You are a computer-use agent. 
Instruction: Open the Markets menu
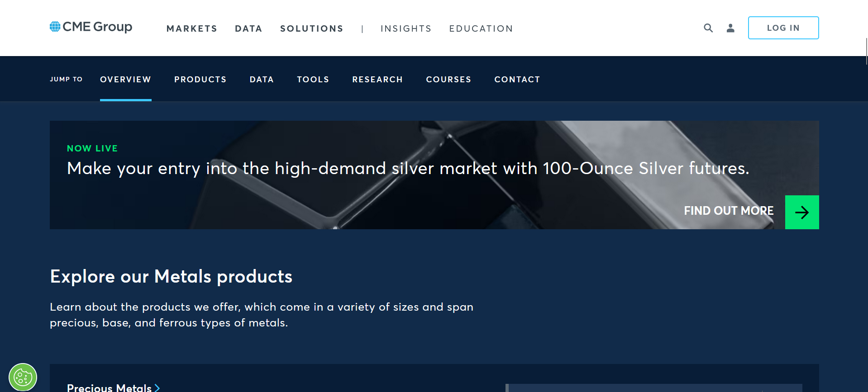192,28
